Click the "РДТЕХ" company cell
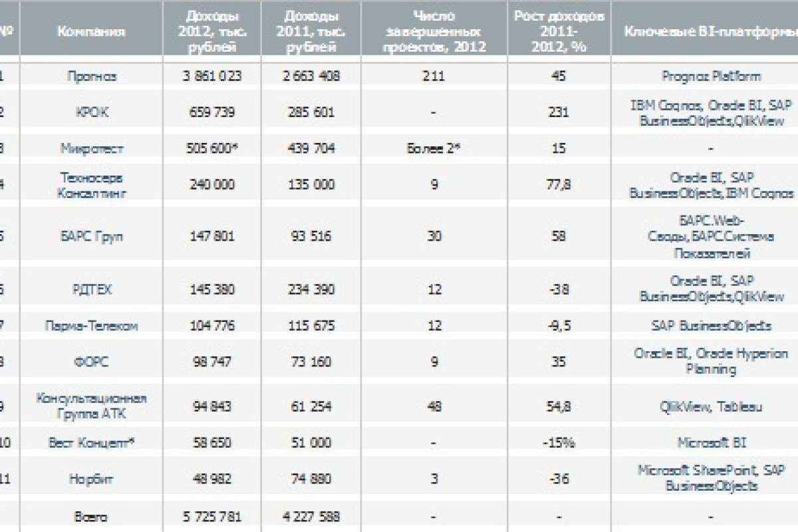 click(92, 289)
